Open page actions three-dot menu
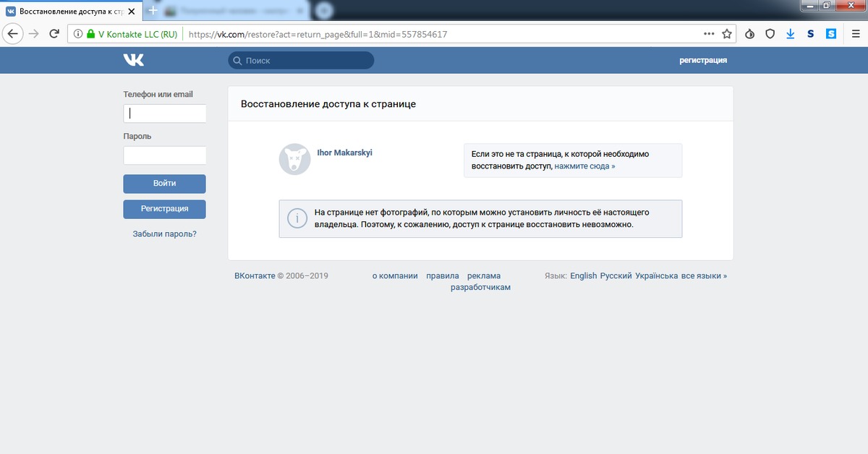 coord(710,33)
